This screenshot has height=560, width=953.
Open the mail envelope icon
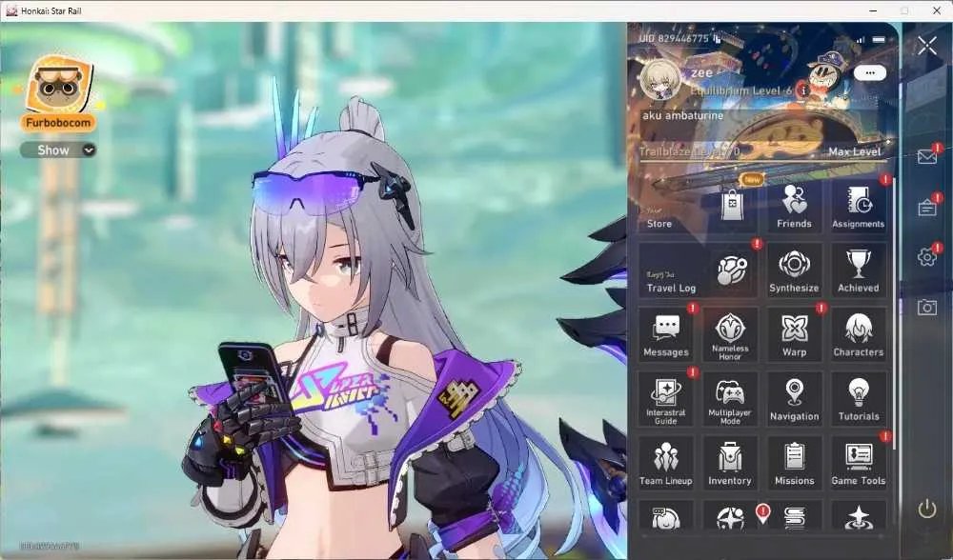coord(927,157)
